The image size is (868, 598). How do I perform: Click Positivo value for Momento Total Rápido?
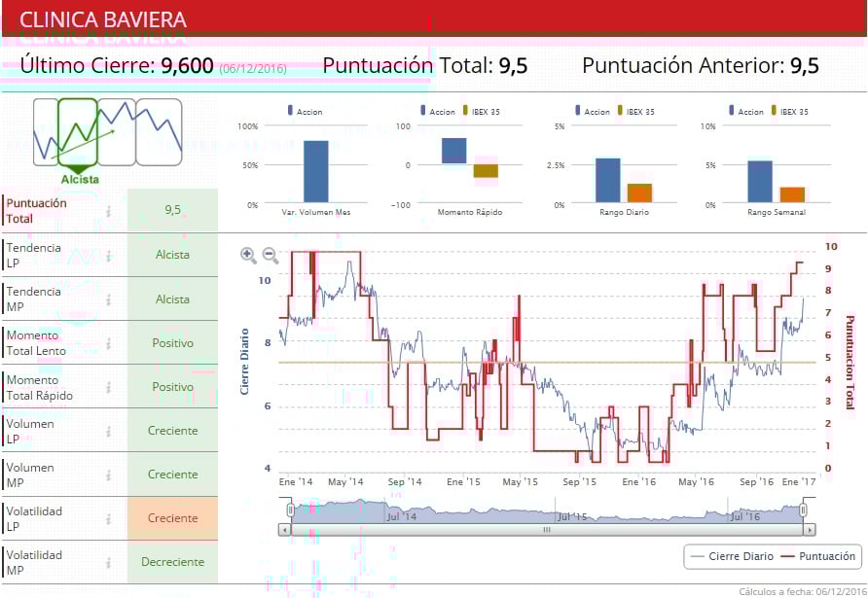[172, 387]
